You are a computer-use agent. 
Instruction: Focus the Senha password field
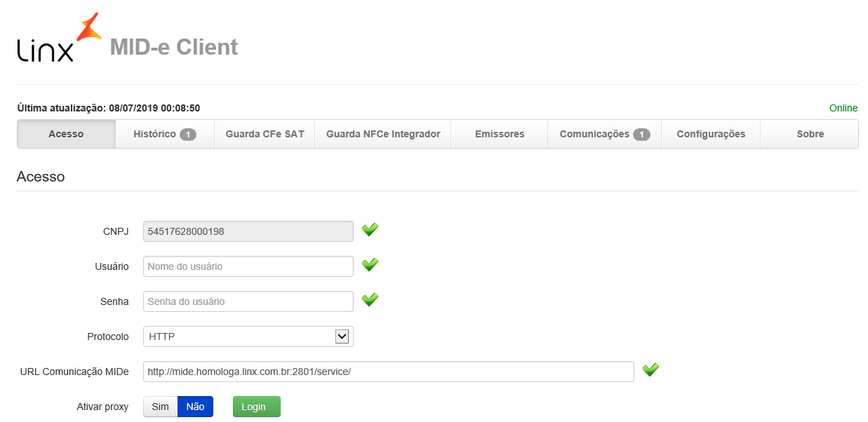coord(248,301)
